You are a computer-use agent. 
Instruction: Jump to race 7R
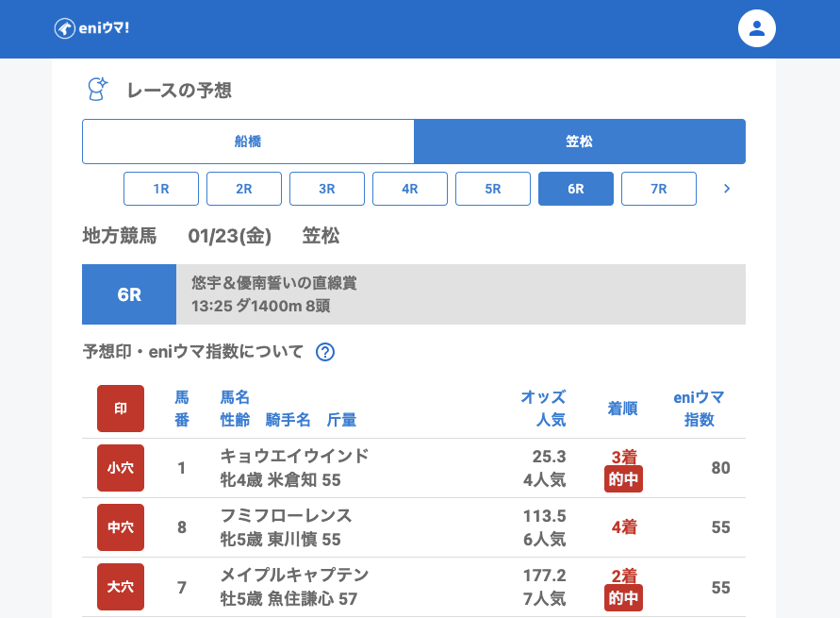[659, 189]
